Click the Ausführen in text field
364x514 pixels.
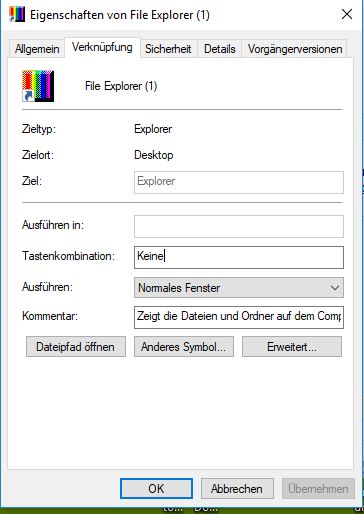[x=239, y=226]
